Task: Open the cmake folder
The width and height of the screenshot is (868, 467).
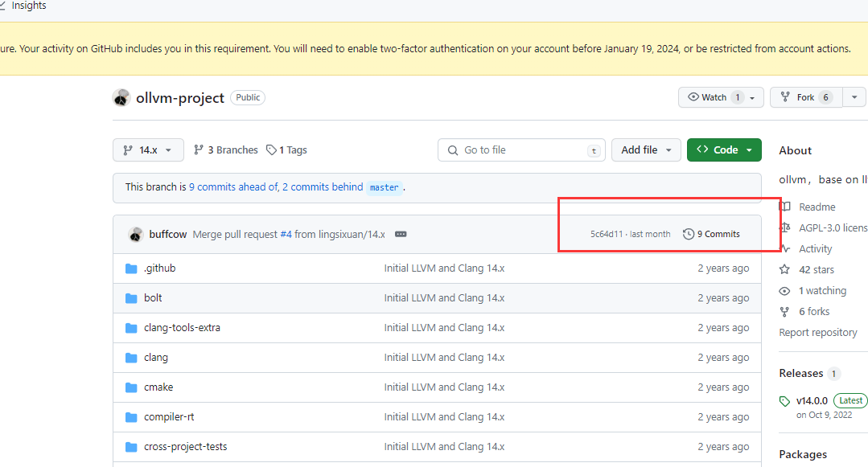Action: [158, 387]
